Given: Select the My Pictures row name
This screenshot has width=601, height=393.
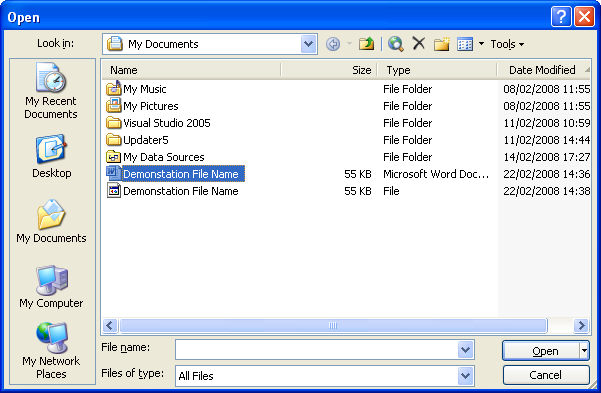Looking at the screenshot, I should point(151,106).
